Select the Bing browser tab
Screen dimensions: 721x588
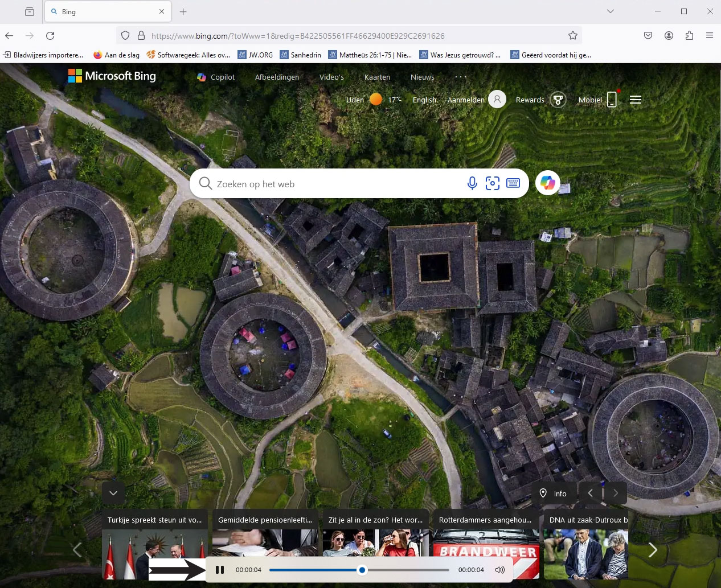(x=107, y=11)
